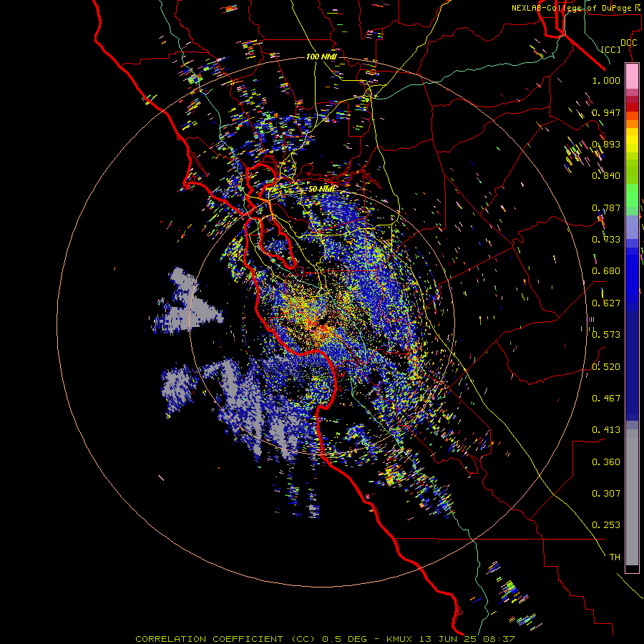Select the 0.413 legend value
This screenshot has width=644, height=644.
(606, 430)
